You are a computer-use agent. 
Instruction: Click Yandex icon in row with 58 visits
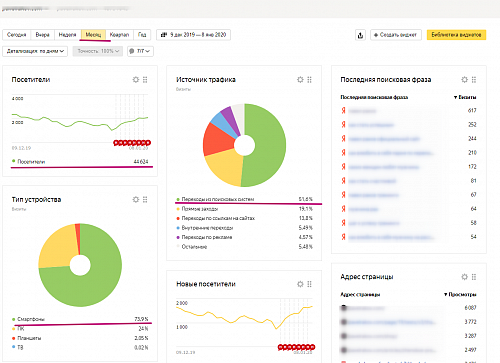tap(343, 223)
